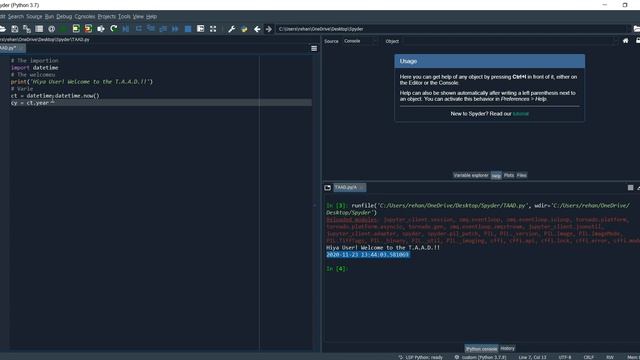Click the Save file toolbar icon
640x360 pixels.
click(15, 29)
